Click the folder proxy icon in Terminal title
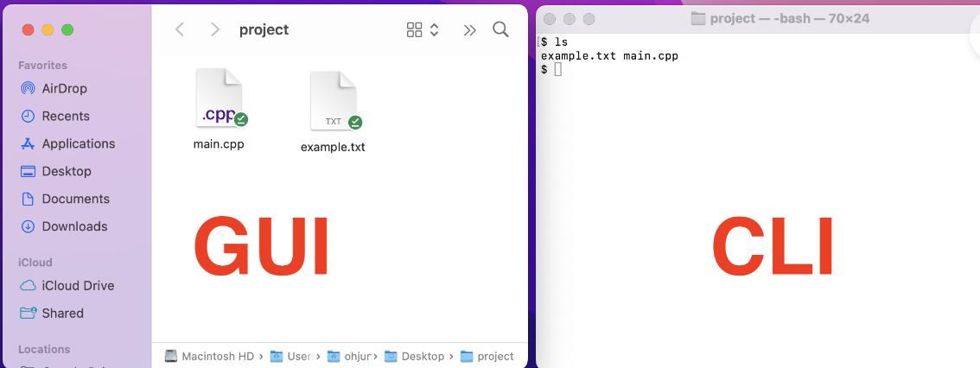Viewport: 980px width, 368px height. click(699, 18)
